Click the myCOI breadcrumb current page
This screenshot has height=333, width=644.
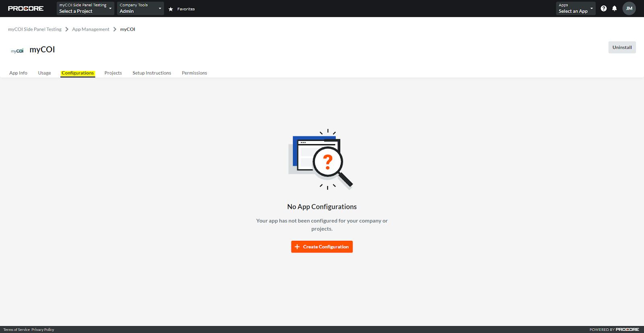(128, 29)
